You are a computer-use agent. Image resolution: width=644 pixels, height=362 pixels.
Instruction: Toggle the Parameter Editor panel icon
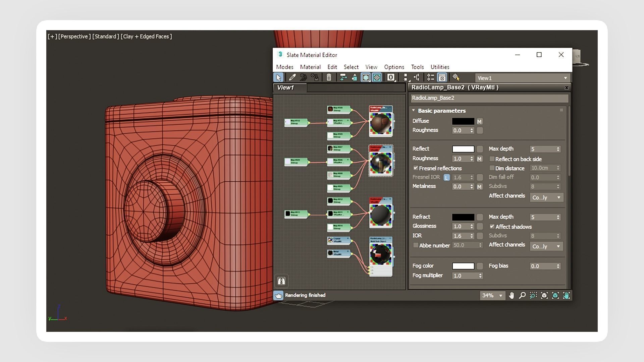[442, 77]
